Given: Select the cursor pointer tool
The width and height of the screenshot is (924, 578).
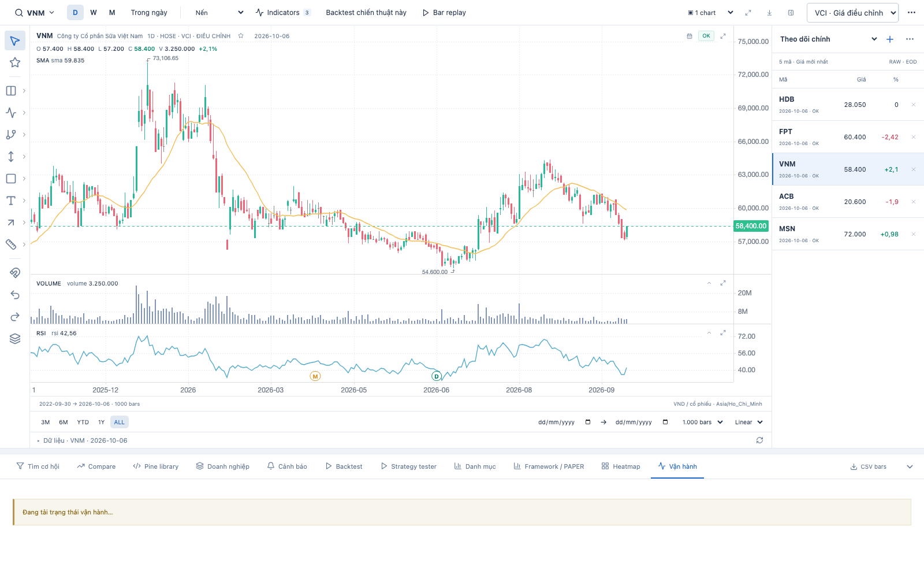Looking at the screenshot, I should 15,40.
